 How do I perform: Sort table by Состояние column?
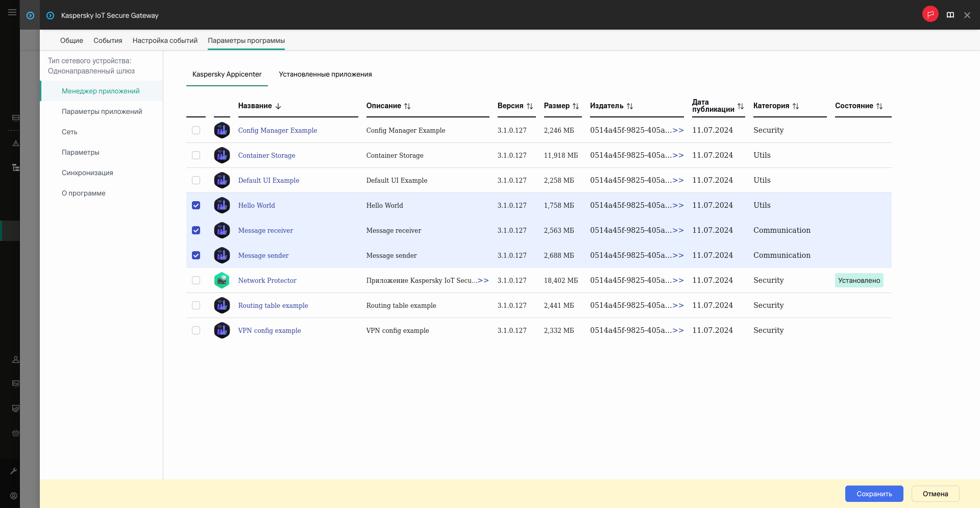pyautogui.click(x=859, y=106)
